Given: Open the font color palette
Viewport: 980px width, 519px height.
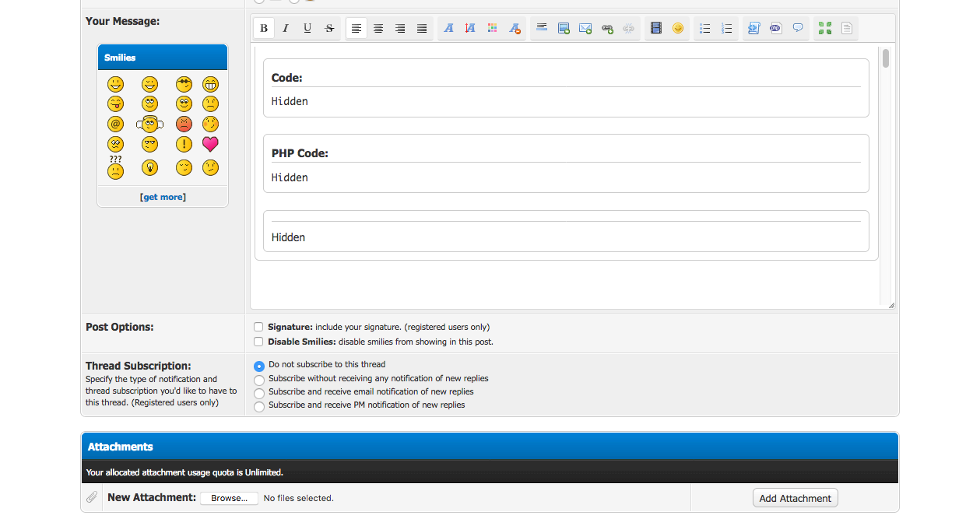Looking at the screenshot, I should click(492, 29).
